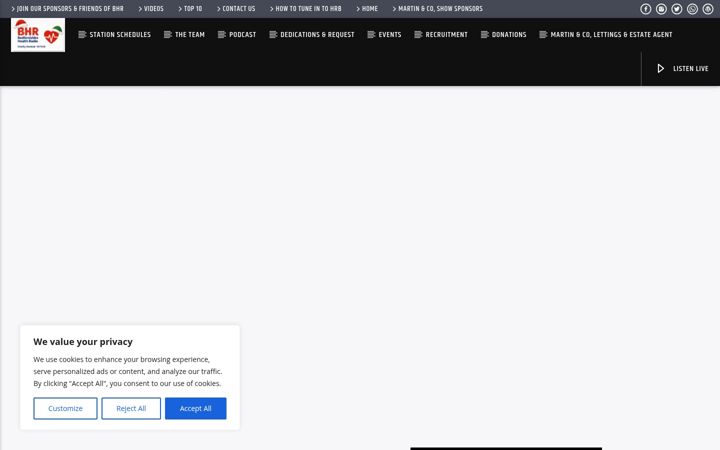720x450 pixels.
Task: Open the Station Schedules menu
Action: [x=115, y=34]
